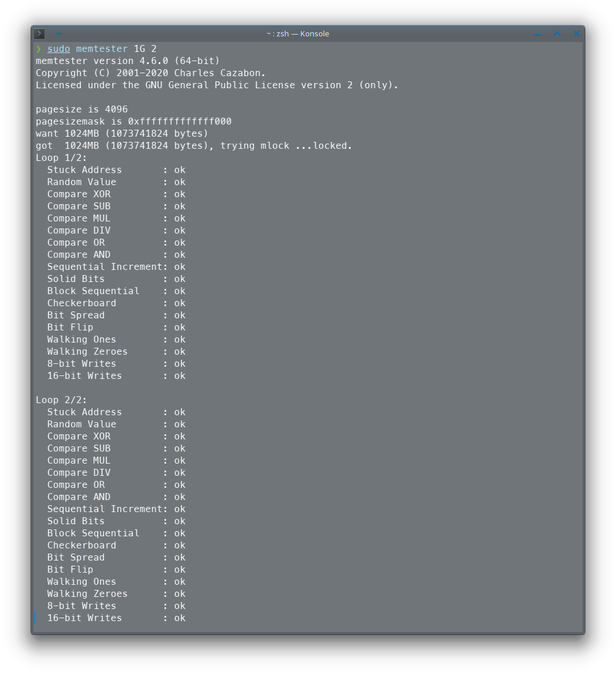The width and height of the screenshot is (616, 673).
Task: Click the 'trying mlock ...locked.' text
Action: coord(286,146)
